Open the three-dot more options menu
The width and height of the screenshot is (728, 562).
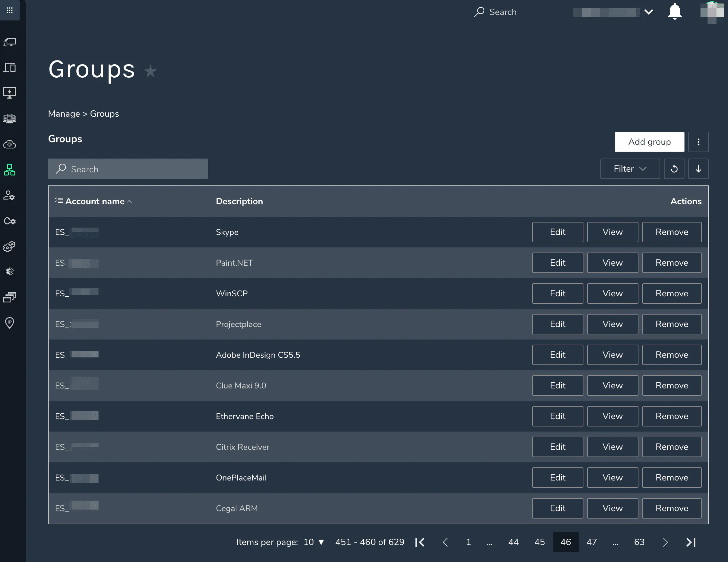[698, 142]
